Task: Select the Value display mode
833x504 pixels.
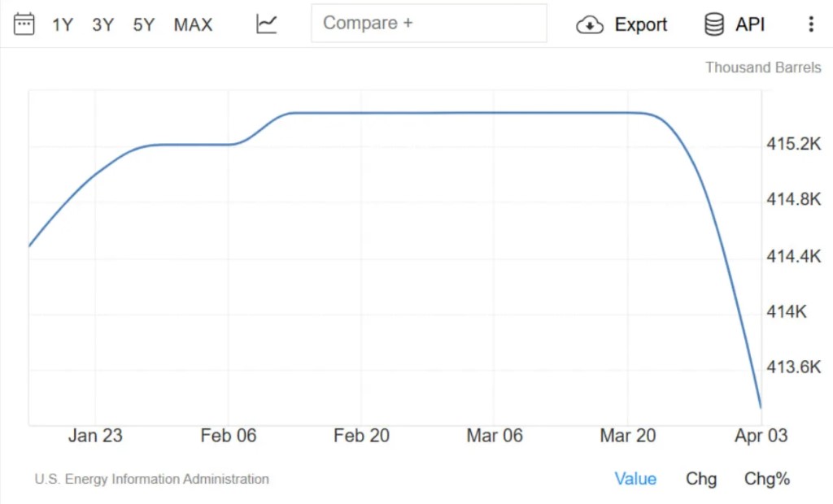Action: (x=635, y=479)
